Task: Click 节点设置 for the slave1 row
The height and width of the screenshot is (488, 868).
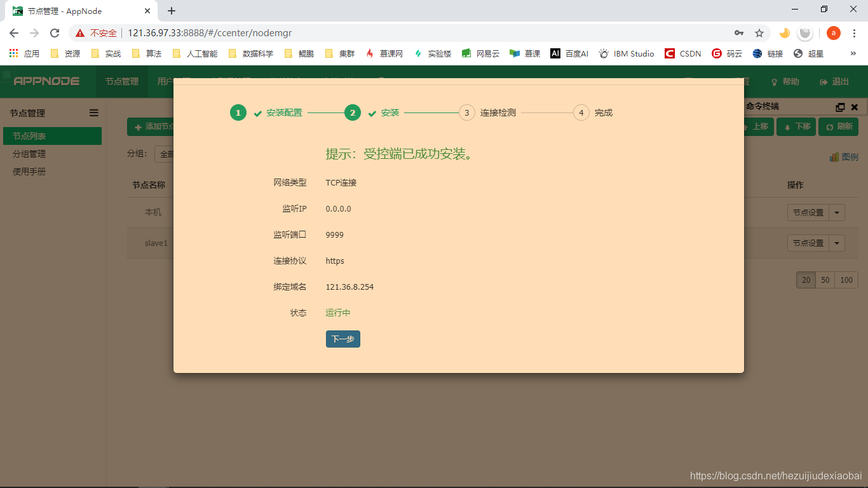Action: coord(808,243)
